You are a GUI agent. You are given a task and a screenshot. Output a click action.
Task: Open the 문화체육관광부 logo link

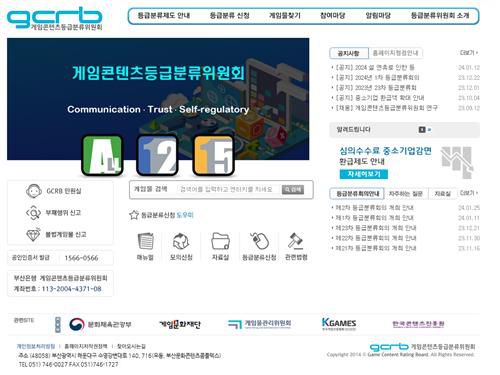100,324
